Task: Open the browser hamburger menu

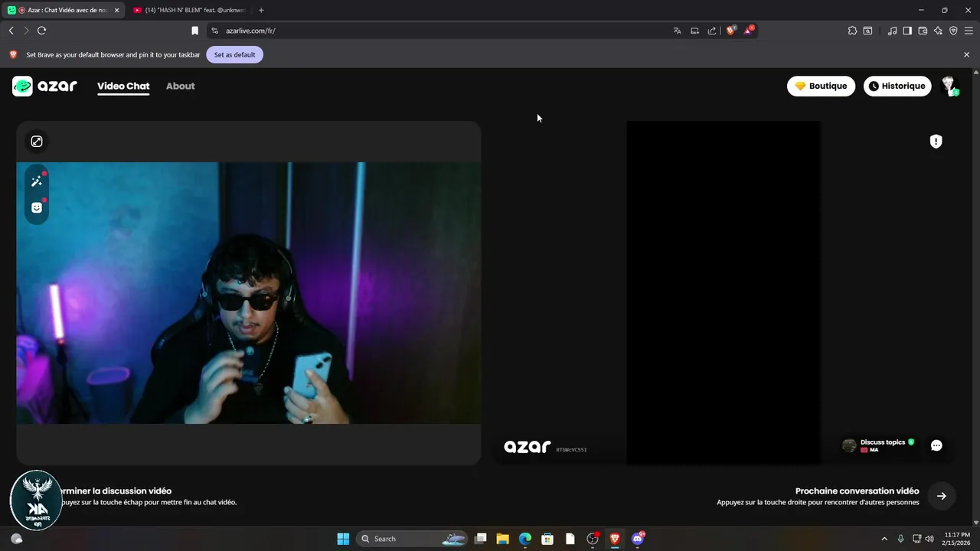Action: (x=969, y=31)
